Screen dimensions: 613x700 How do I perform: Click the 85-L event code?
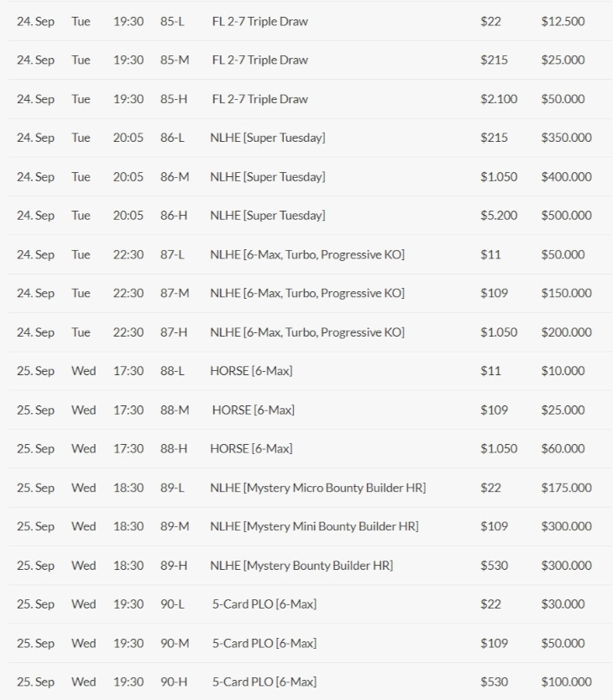(172, 21)
